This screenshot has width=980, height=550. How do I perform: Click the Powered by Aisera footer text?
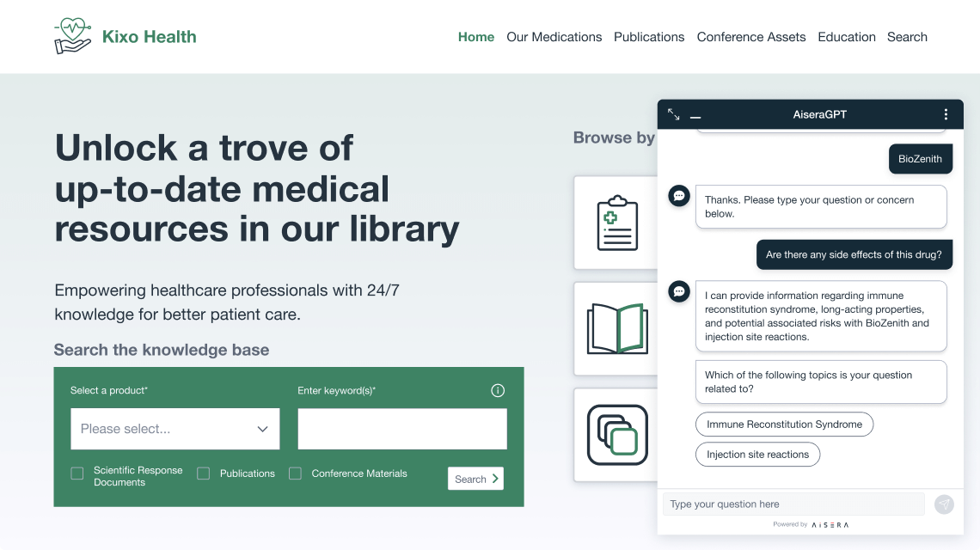point(811,524)
